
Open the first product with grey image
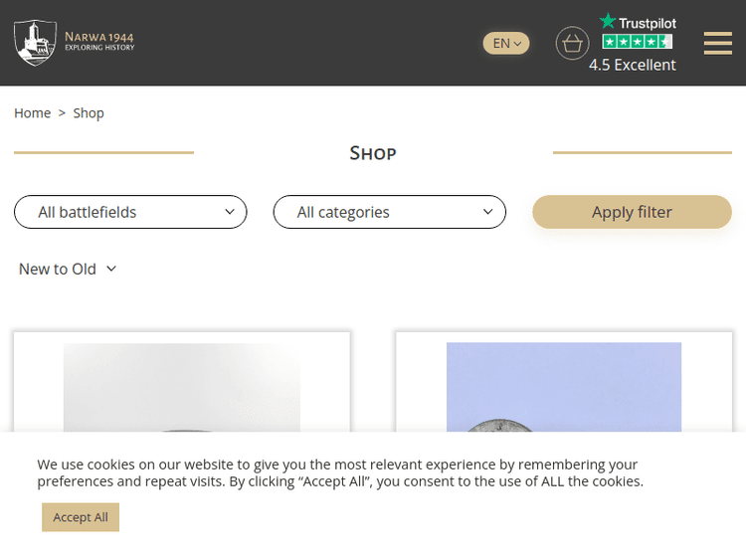point(182,388)
